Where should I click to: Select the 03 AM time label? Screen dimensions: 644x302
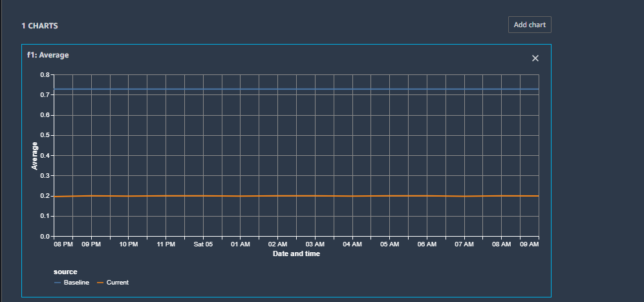[315, 244]
